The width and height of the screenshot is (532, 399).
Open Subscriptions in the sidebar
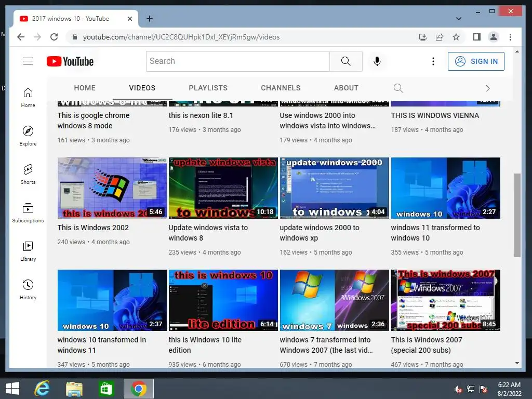coord(28,212)
